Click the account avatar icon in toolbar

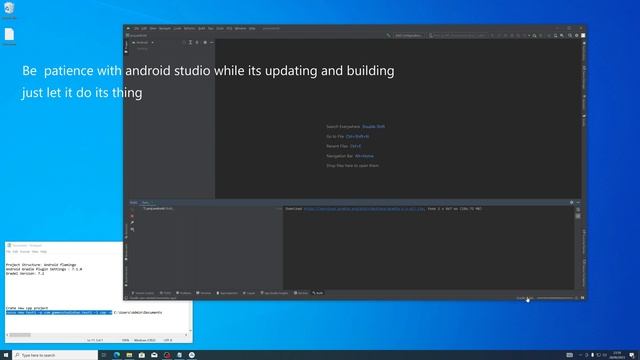[583, 36]
